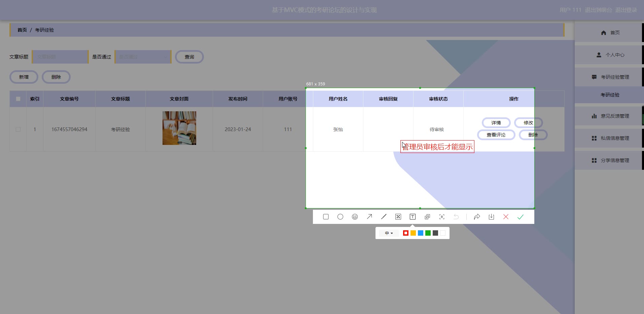Click the grid icon beside 分享信息管理

[x=594, y=160]
